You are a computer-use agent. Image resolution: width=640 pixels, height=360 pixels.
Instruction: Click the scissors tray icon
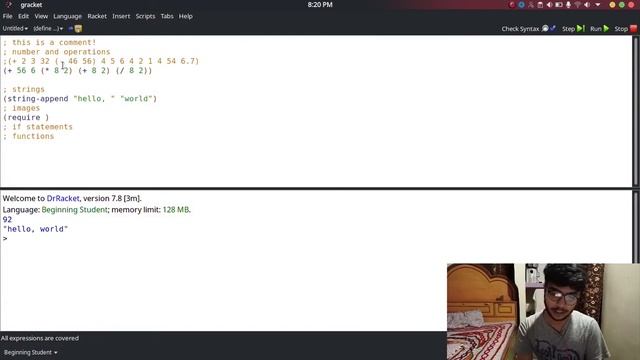coord(531,5)
